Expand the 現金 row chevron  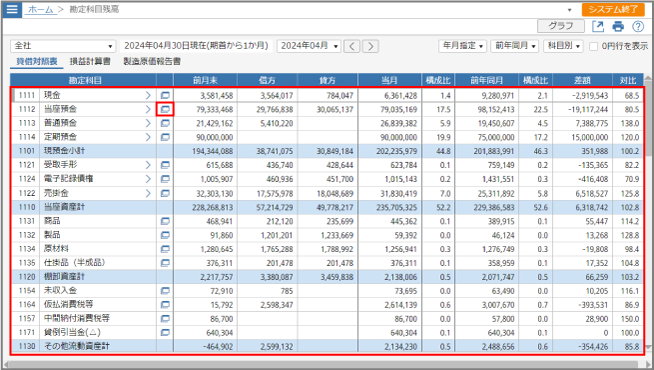coord(148,96)
